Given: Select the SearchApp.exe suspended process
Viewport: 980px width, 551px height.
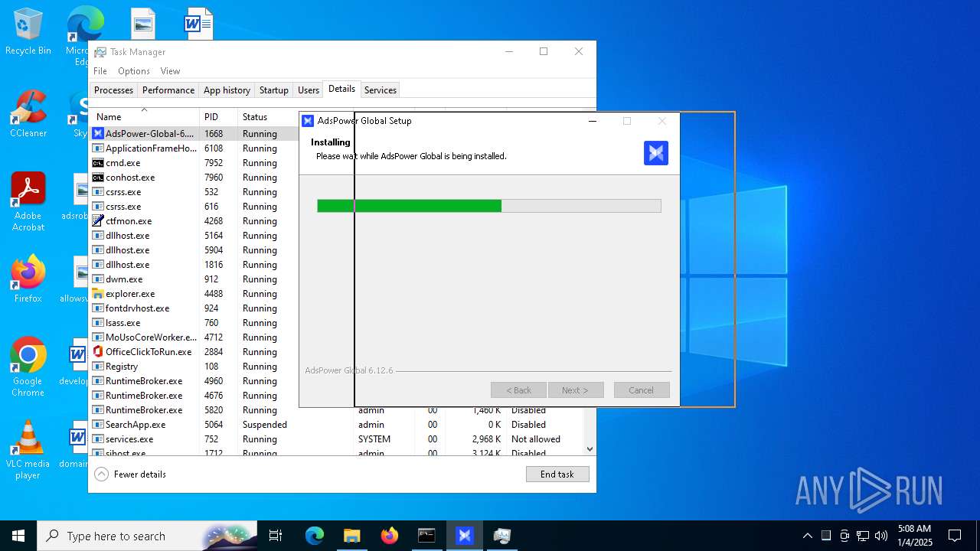Looking at the screenshot, I should tap(337, 425).
